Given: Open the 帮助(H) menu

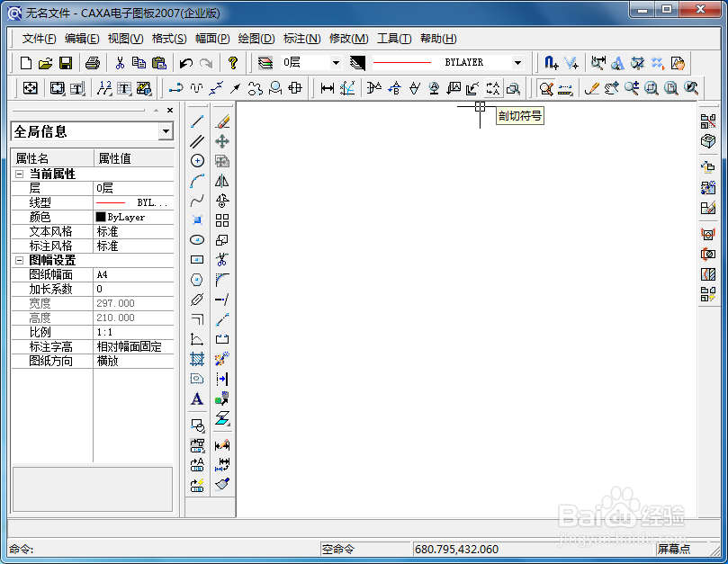Looking at the screenshot, I should pyautogui.click(x=438, y=39).
